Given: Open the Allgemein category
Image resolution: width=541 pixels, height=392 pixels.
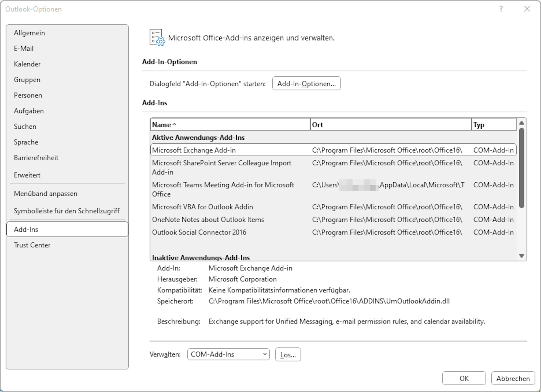Looking at the screenshot, I should [x=67, y=33].
